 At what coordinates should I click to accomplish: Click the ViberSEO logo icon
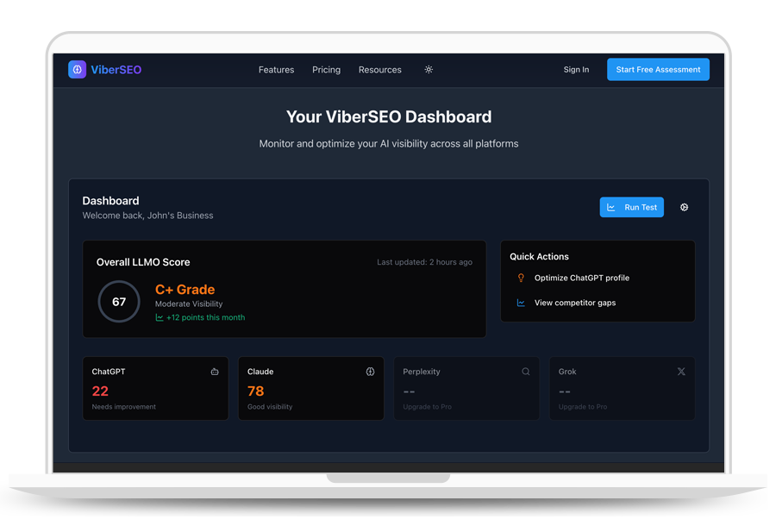coord(78,70)
